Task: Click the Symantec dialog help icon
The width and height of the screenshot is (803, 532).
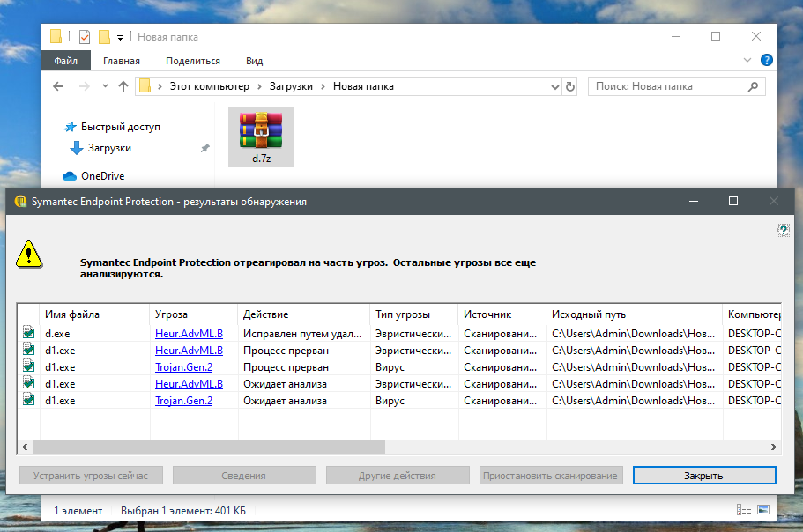Action: [783, 230]
